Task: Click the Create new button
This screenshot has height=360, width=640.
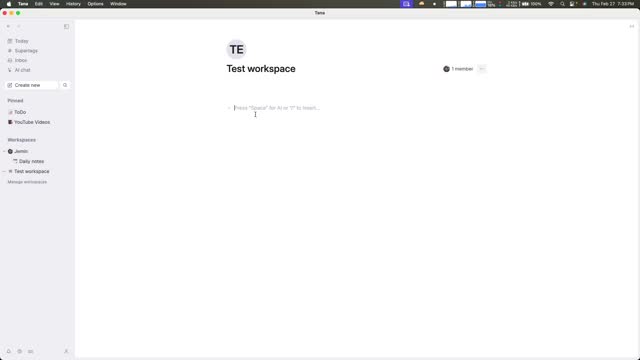Action: point(31,85)
